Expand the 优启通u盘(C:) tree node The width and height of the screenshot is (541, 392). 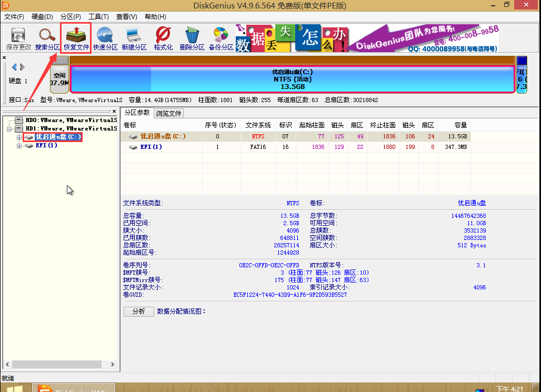point(19,137)
